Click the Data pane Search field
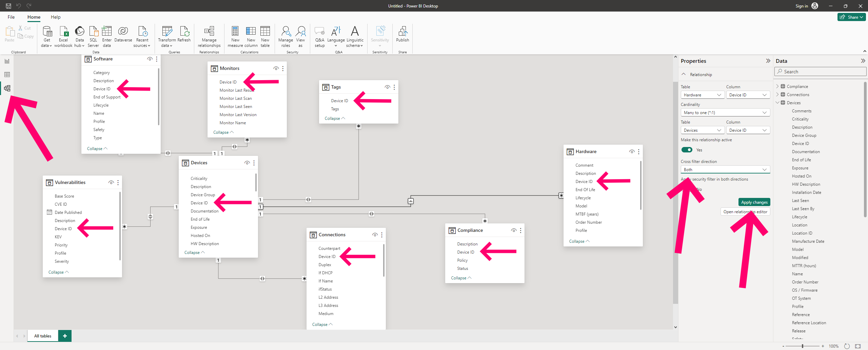Screen dimensions: 868x350 coord(820,72)
